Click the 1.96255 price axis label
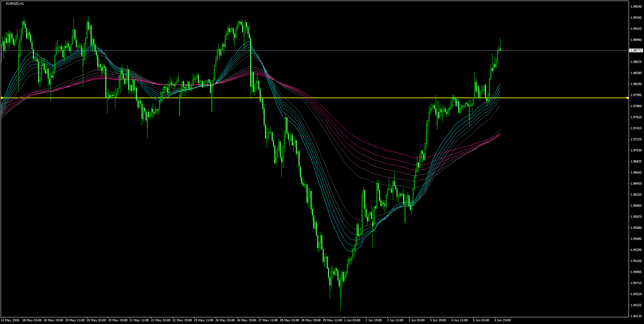This screenshot has height=324, width=644. [x=636, y=195]
